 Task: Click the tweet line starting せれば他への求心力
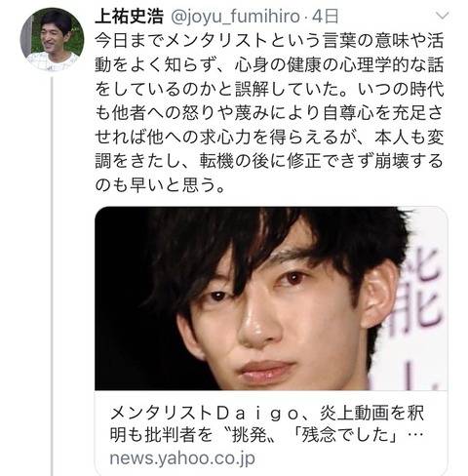[269, 138]
